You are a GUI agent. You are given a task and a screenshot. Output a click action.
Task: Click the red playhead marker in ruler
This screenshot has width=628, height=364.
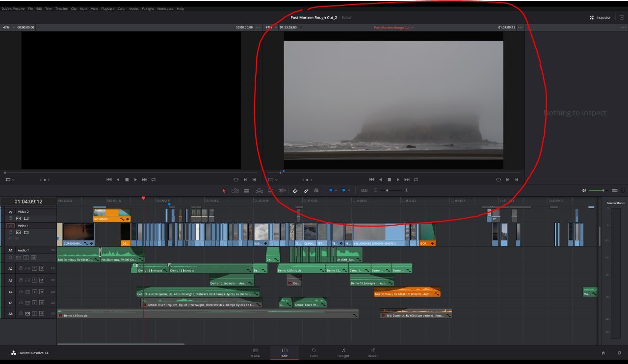coord(143,198)
